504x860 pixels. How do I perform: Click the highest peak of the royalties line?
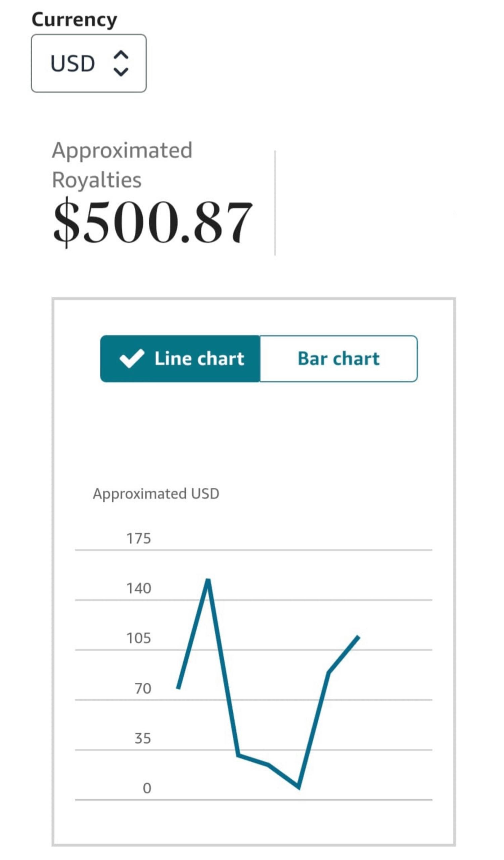208,580
